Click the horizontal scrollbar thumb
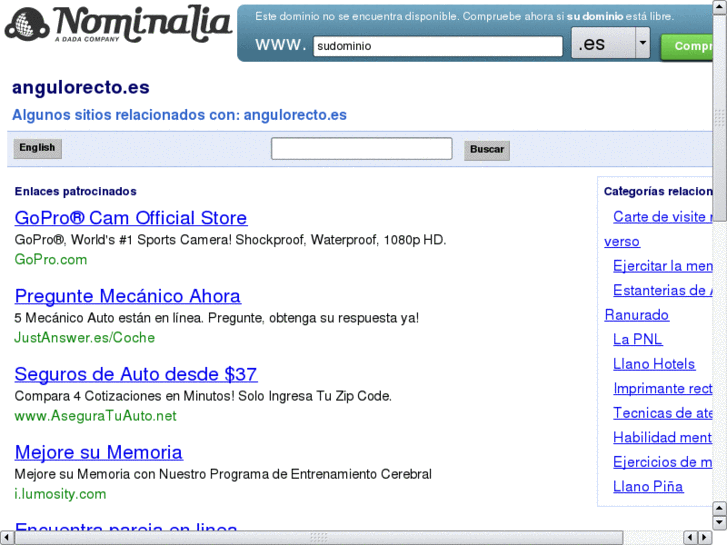 (x=319, y=538)
